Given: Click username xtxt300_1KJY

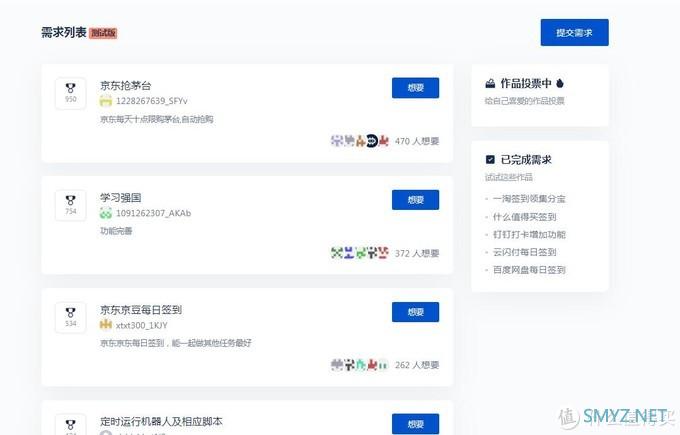Looking at the screenshot, I should tap(141, 325).
